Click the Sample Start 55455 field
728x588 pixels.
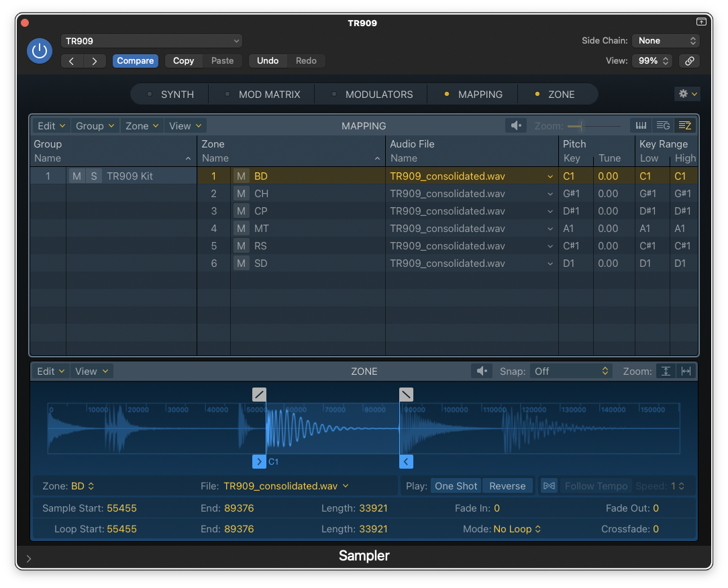point(121,508)
